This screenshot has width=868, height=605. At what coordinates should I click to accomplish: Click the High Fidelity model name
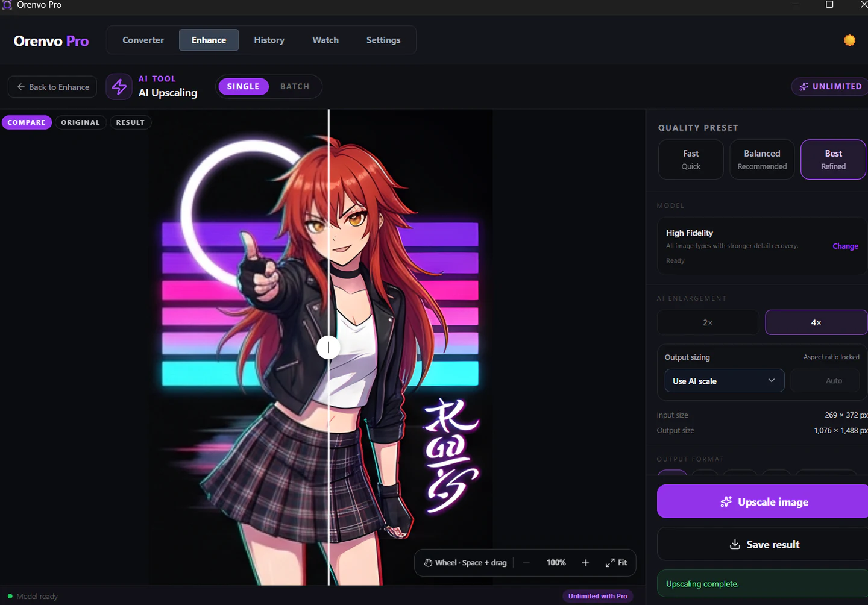coord(690,233)
